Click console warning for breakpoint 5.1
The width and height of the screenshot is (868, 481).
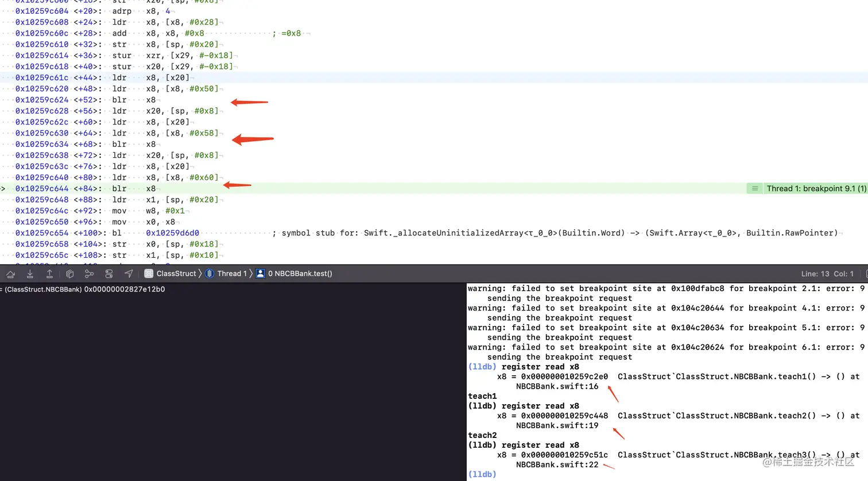[666, 332]
